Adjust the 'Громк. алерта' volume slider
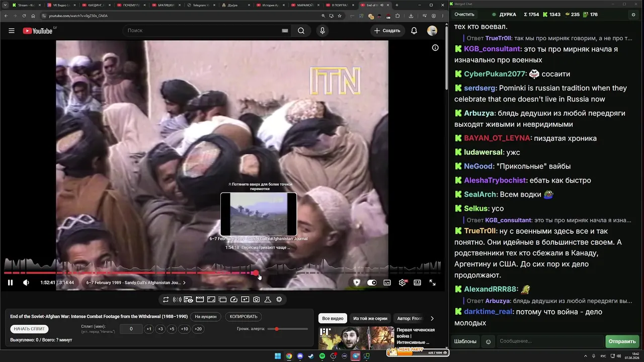Screen dimensions: 644x362 click(288, 329)
